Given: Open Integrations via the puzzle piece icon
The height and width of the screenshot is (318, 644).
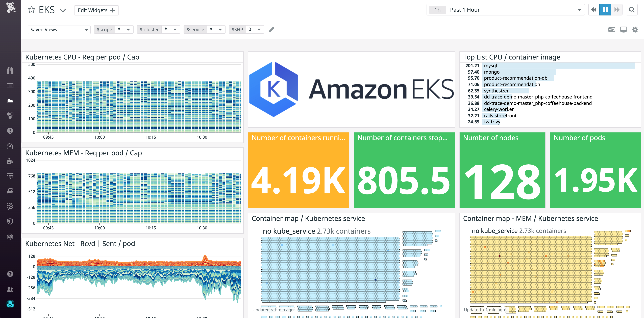Looking at the screenshot, I should coord(10,161).
